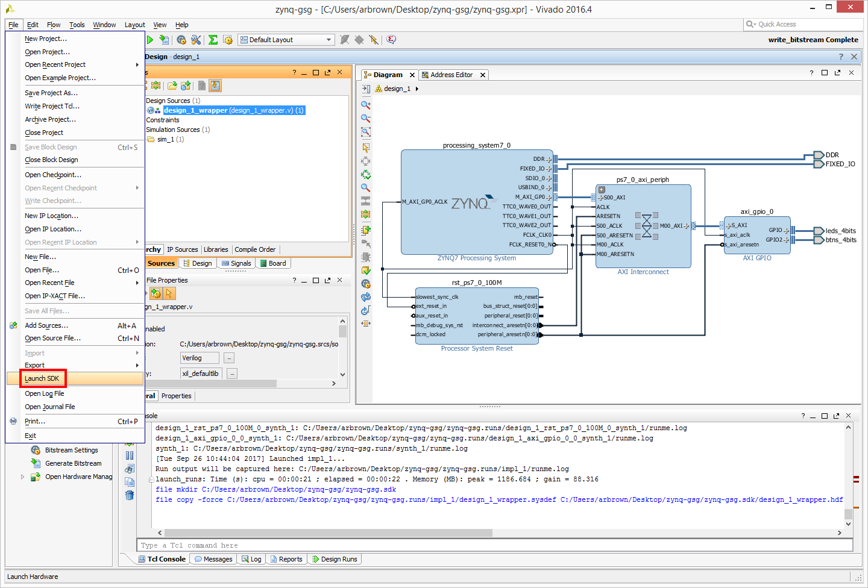The width and height of the screenshot is (868, 588).
Task: Click the search magnifier in diagram toolbar
Action: (365, 188)
